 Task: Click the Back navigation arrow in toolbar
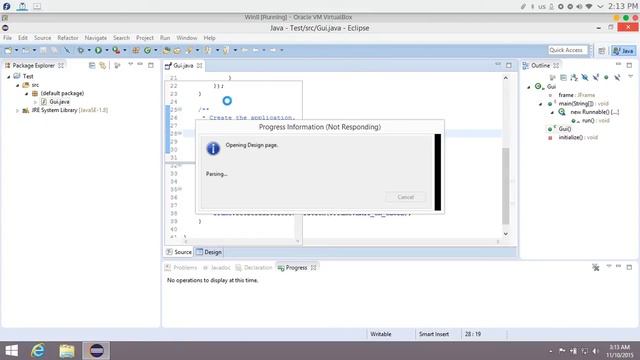[x=256, y=50]
